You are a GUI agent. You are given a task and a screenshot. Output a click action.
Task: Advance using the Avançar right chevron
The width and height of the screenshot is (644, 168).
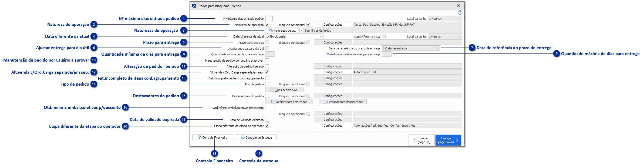[457, 140]
